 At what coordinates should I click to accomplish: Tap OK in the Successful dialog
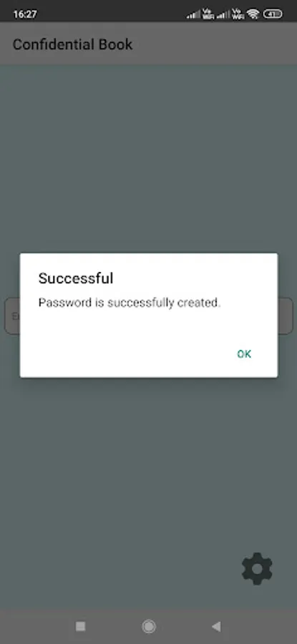pos(244,354)
